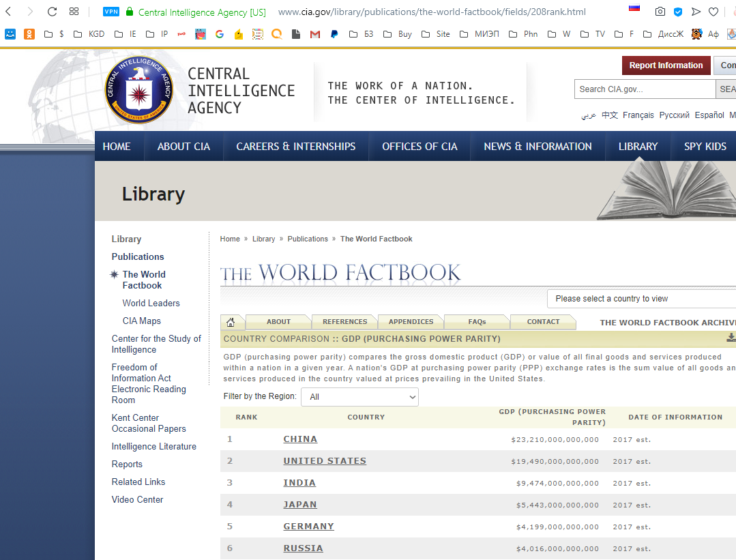736x560 pixels.
Task: Click the PayPal bookmark icon
Action: [334, 34]
